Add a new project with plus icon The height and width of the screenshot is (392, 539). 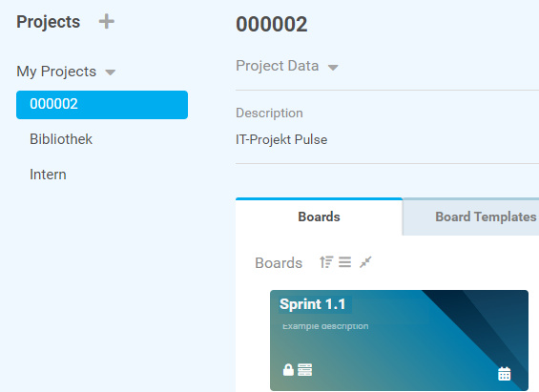click(x=107, y=22)
